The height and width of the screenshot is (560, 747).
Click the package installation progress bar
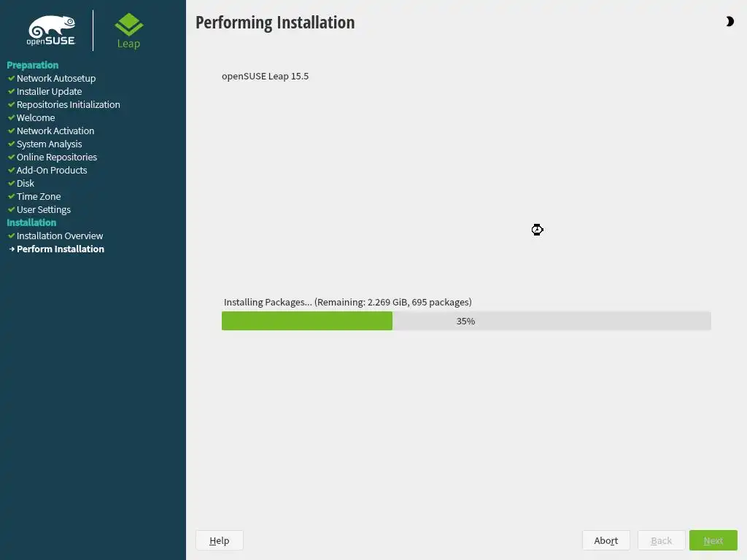466,321
